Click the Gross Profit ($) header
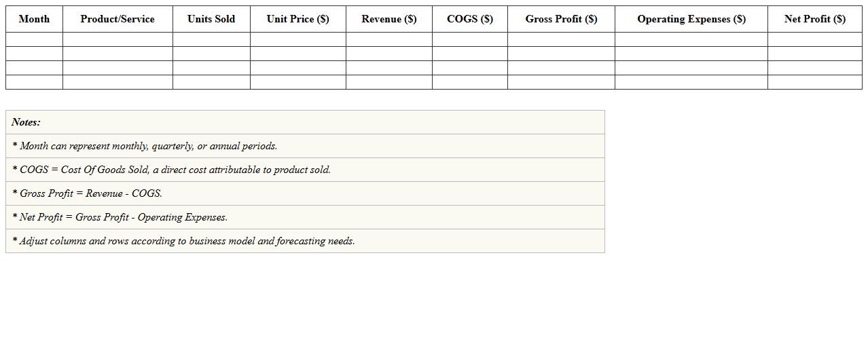Image resolution: width=868 pixels, height=340 pixels. [561, 19]
